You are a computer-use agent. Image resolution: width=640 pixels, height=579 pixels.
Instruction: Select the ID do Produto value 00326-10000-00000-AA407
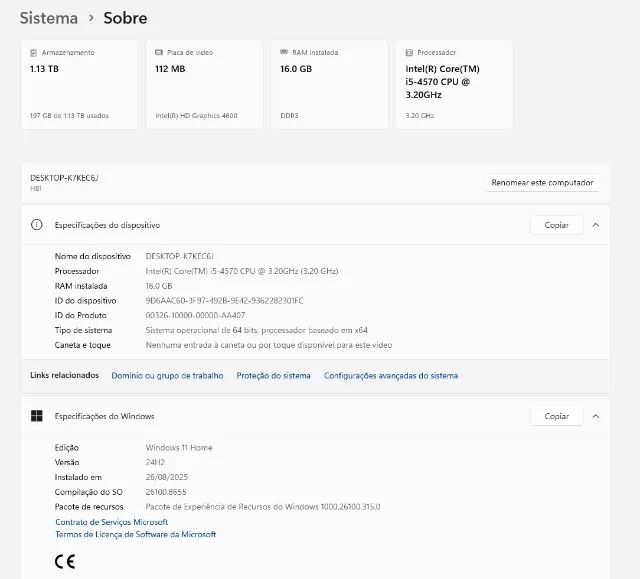(196, 315)
